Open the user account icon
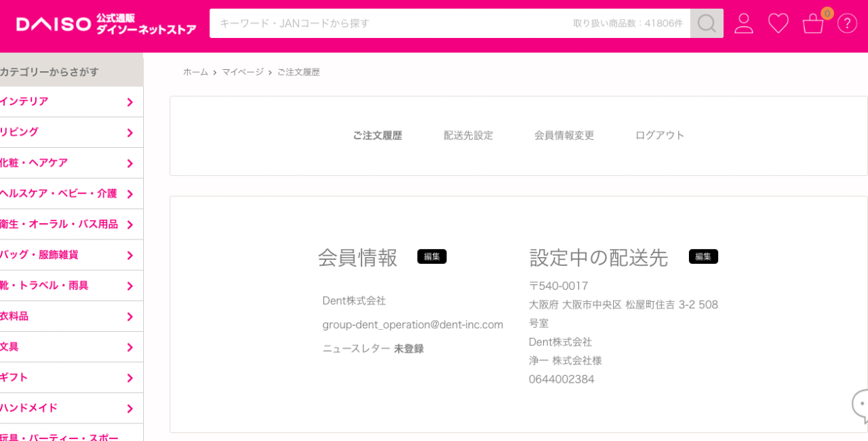Viewport: 868px width, 441px height. pos(744,24)
